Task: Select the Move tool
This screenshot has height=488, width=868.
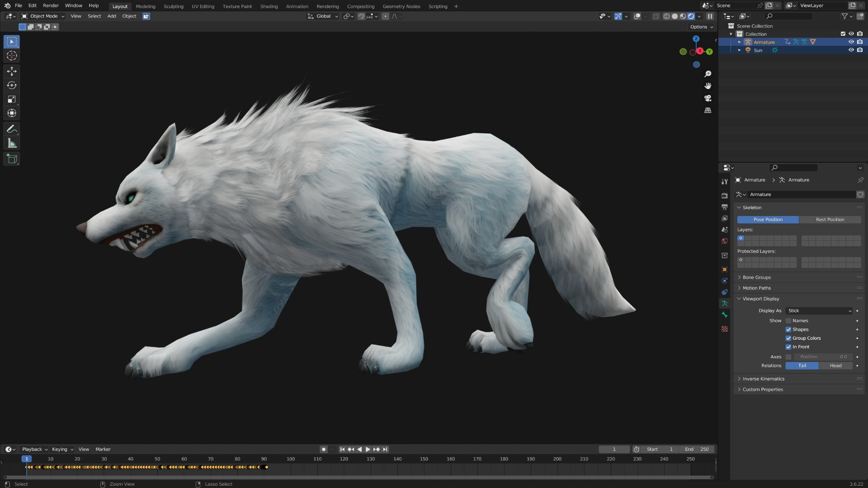Action: tap(12, 71)
